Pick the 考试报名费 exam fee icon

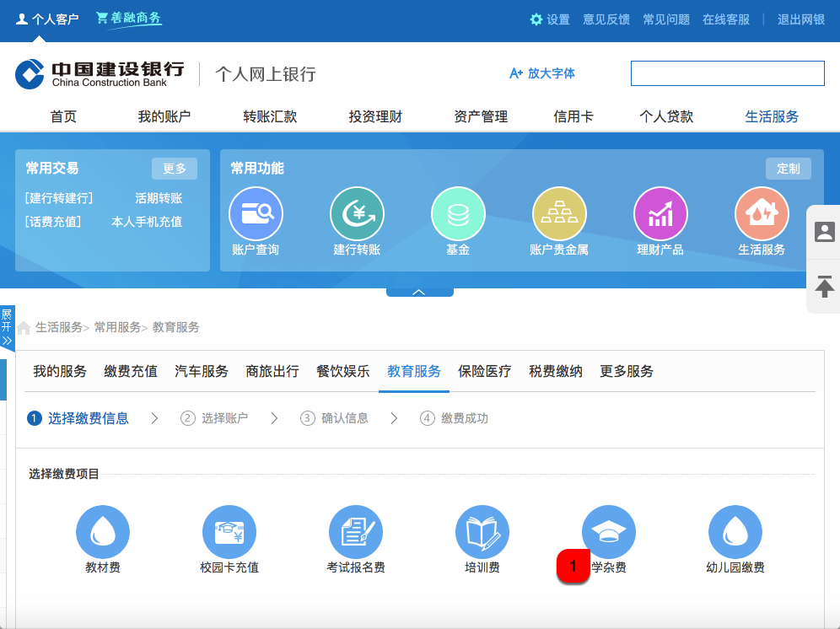point(356,532)
